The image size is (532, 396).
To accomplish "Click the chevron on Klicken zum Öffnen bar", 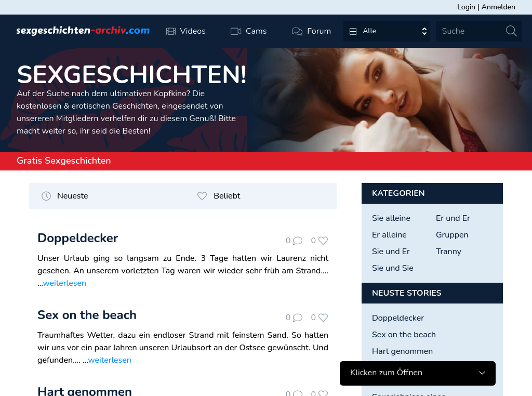I will pyautogui.click(x=482, y=373).
